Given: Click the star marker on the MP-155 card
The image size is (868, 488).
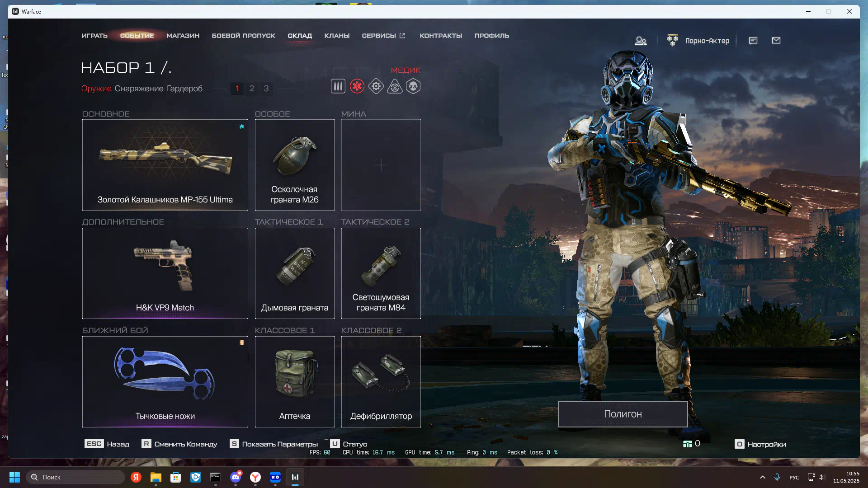Looking at the screenshot, I should pyautogui.click(x=242, y=127).
